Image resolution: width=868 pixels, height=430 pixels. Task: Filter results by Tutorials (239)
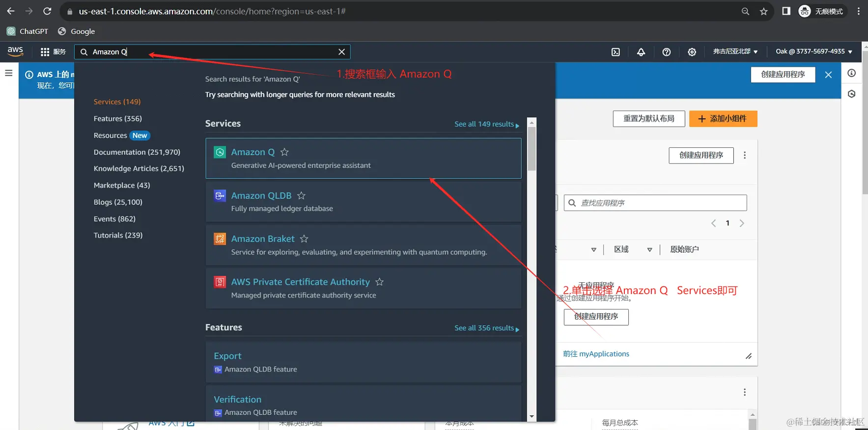point(118,235)
